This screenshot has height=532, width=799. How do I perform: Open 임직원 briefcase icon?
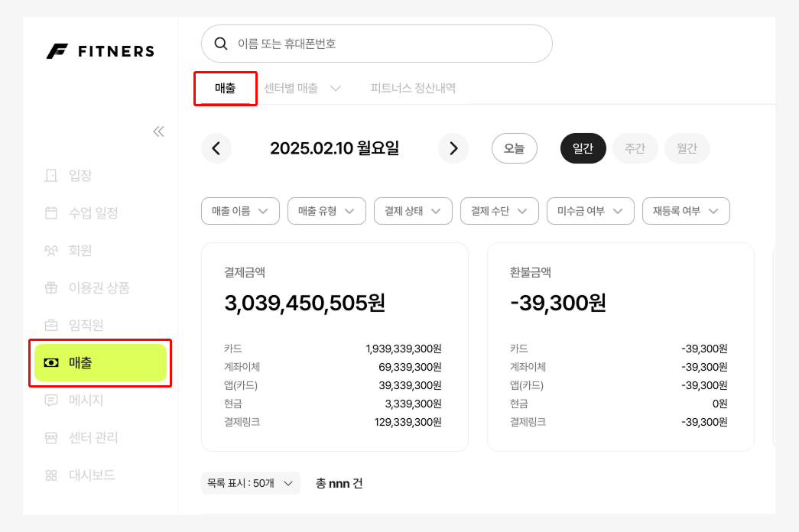[x=51, y=325]
